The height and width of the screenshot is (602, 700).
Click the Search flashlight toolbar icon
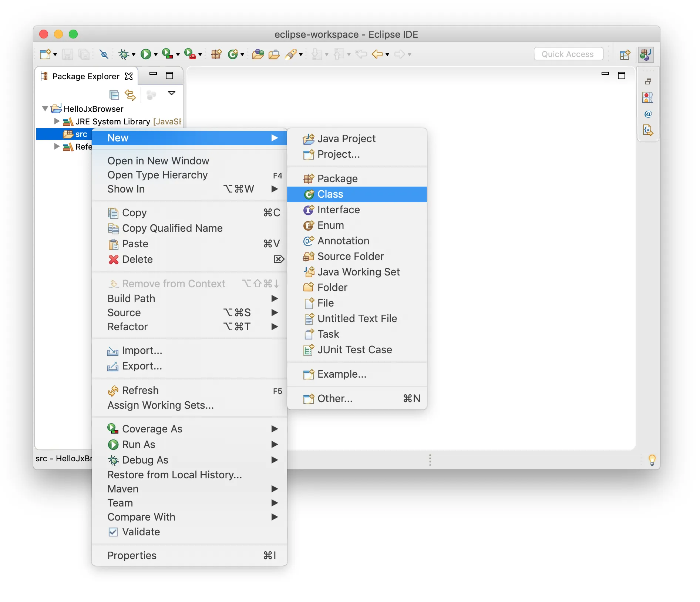291,54
